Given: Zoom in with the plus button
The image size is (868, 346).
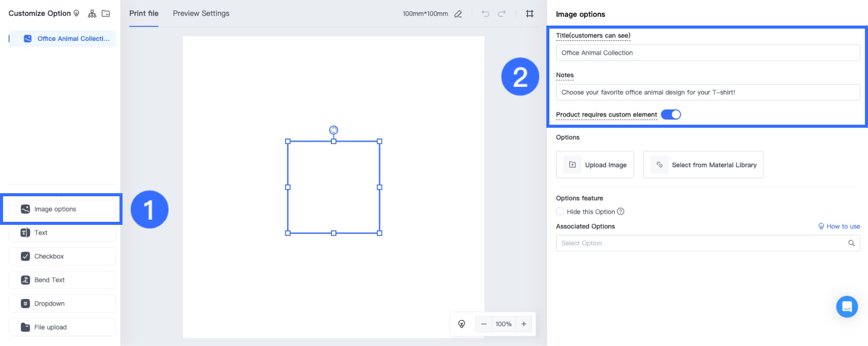Looking at the screenshot, I should (x=523, y=324).
